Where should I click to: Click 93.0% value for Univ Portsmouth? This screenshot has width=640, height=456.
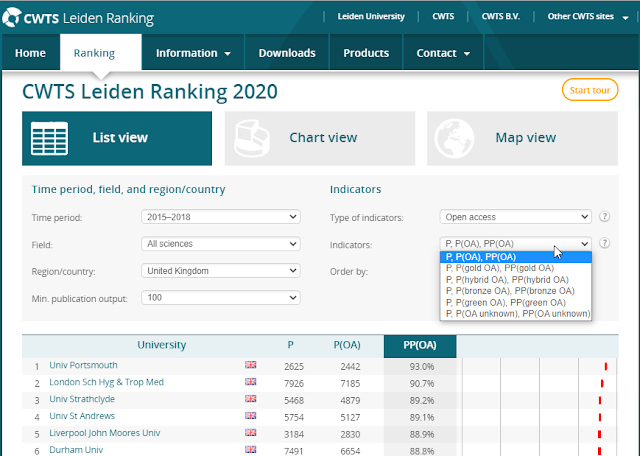click(422, 367)
